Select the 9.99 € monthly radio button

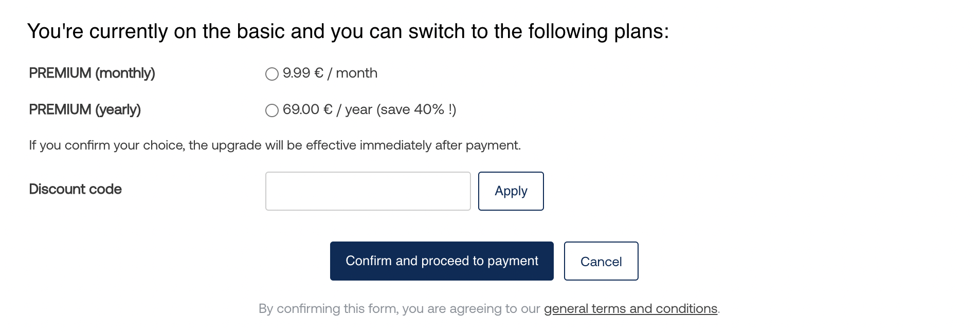point(272,74)
